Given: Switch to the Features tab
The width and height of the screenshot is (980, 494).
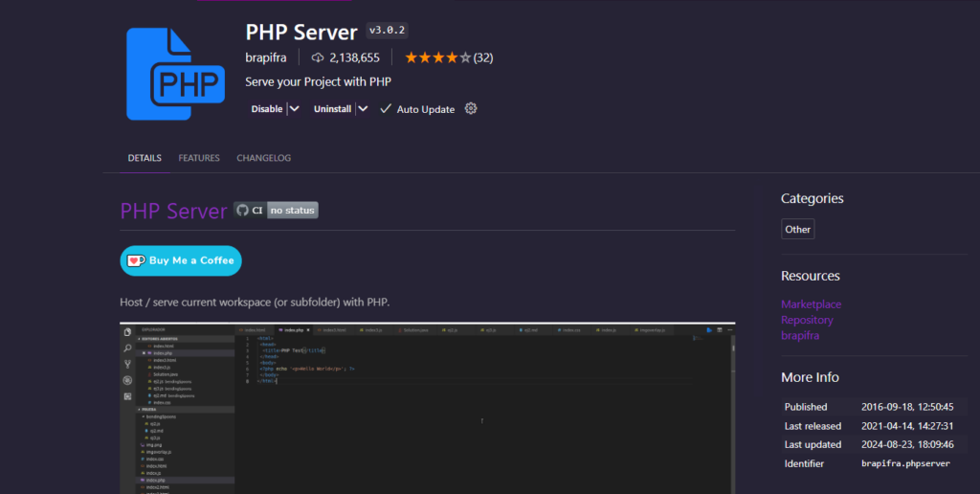Looking at the screenshot, I should click(x=199, y=158).
